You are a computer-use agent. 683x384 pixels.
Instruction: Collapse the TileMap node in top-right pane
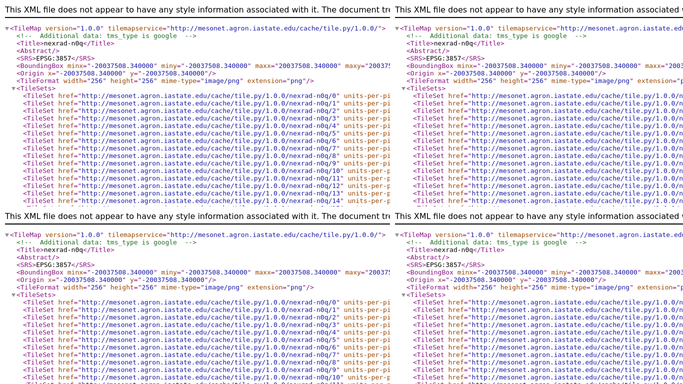click(x=397, y=28)
